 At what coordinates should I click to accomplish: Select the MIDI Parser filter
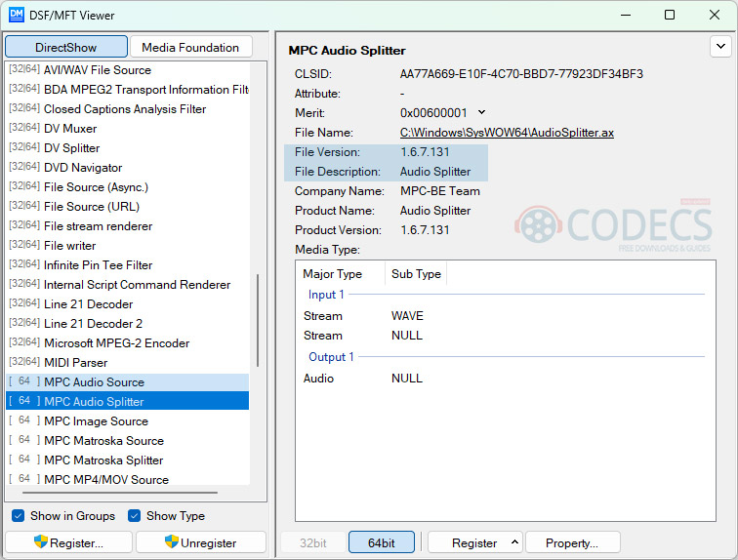[128, 363]
